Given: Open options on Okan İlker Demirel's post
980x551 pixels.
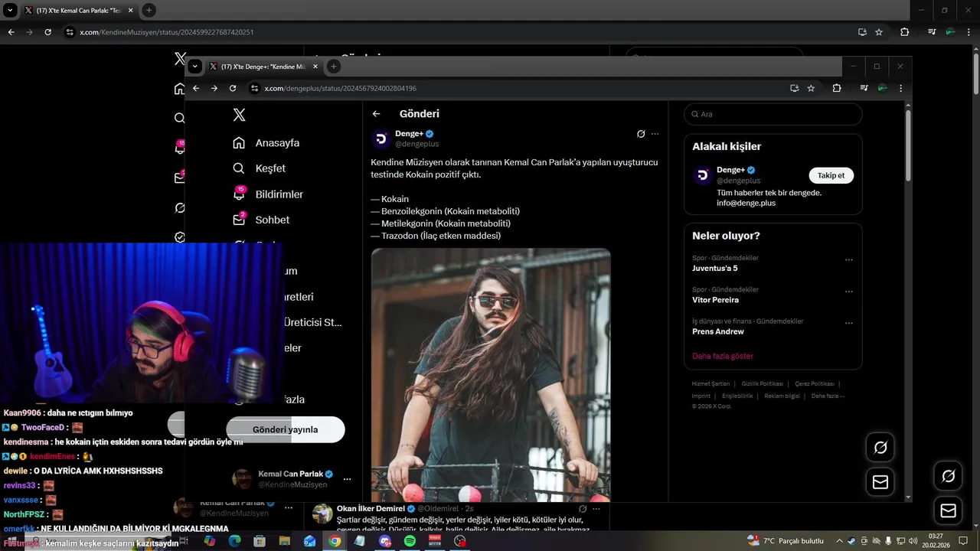Looking at the screenshot, I should [x=596, y=509].
